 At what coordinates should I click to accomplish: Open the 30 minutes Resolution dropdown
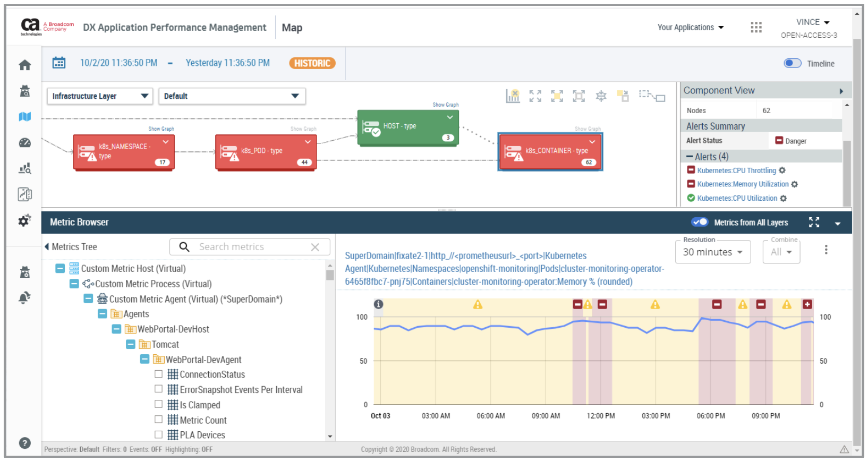click(713, 252)
